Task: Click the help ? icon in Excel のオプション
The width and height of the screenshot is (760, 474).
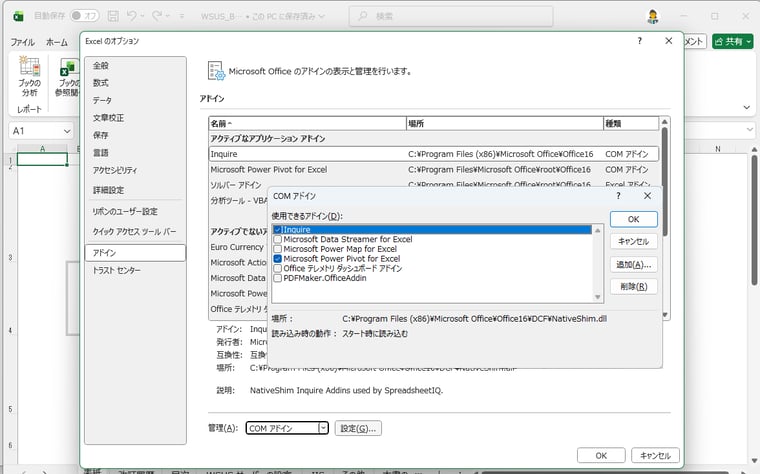Action: tap(640, 41)
